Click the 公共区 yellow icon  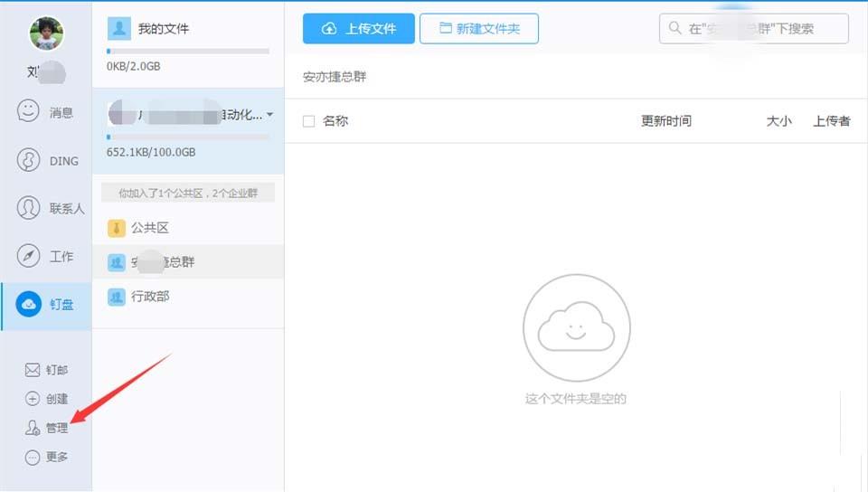pyautogui.click(x=117, y=228)
